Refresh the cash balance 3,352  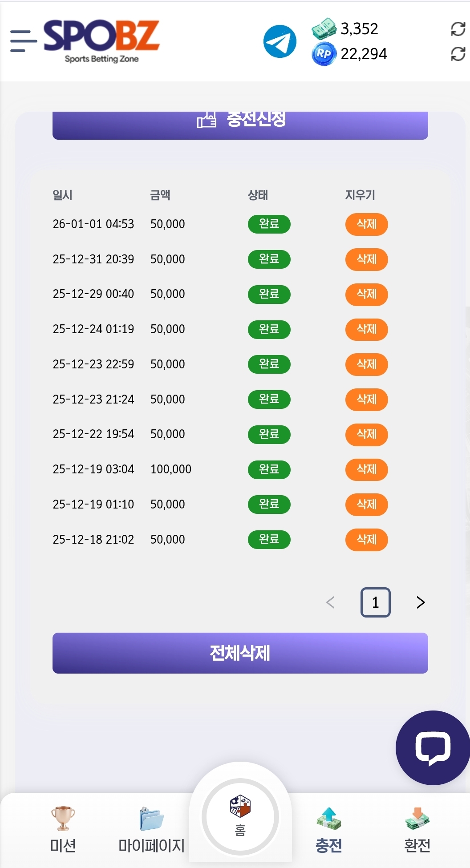458,29
